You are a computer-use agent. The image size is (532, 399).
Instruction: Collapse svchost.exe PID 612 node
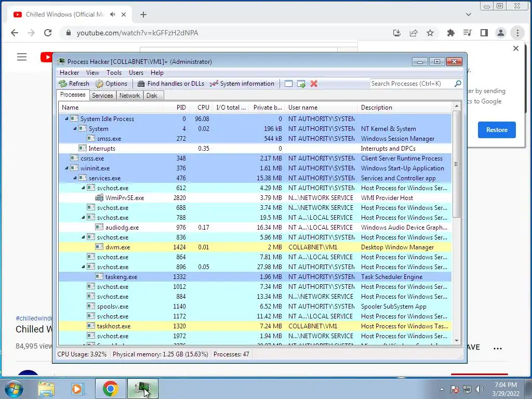coord(83,188)
